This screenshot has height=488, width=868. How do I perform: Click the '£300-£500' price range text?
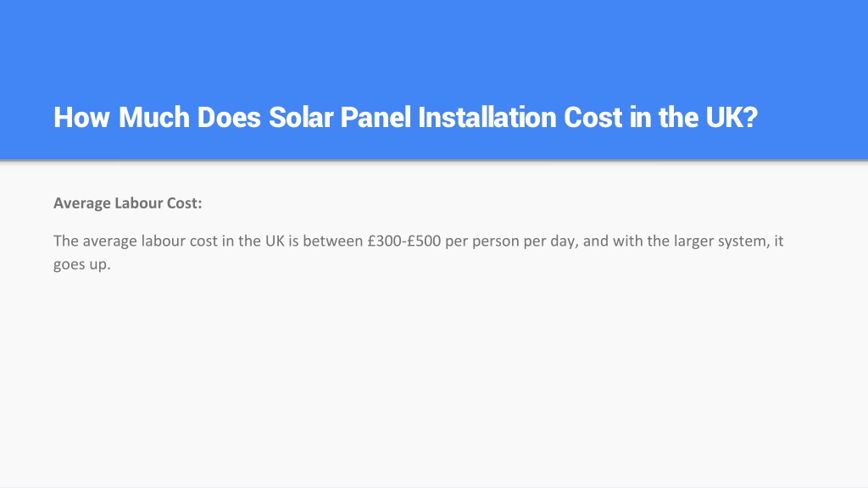point(404,241)
